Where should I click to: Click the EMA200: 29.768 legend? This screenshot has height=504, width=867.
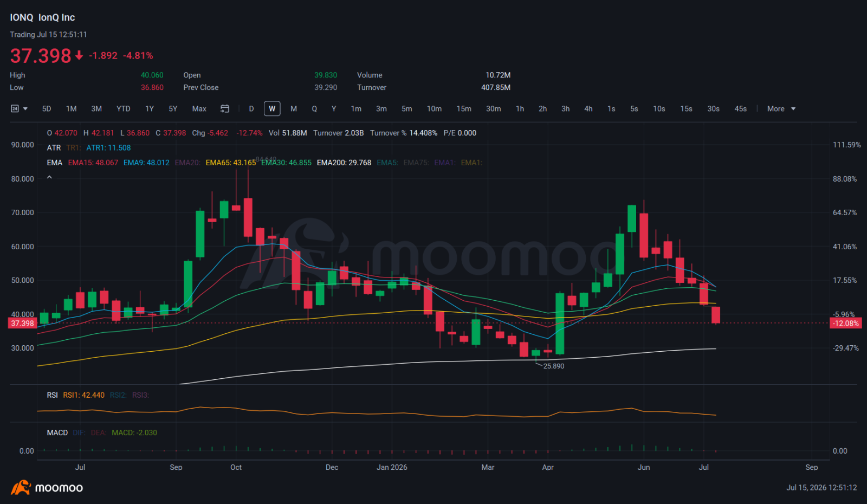tap(344, 163)
